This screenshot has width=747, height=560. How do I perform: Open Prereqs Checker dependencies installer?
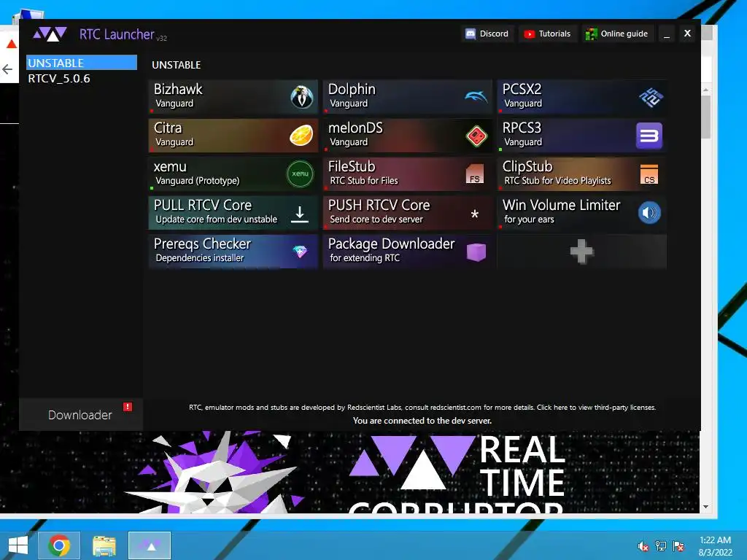pyautogui.click(x=233, y=252)
